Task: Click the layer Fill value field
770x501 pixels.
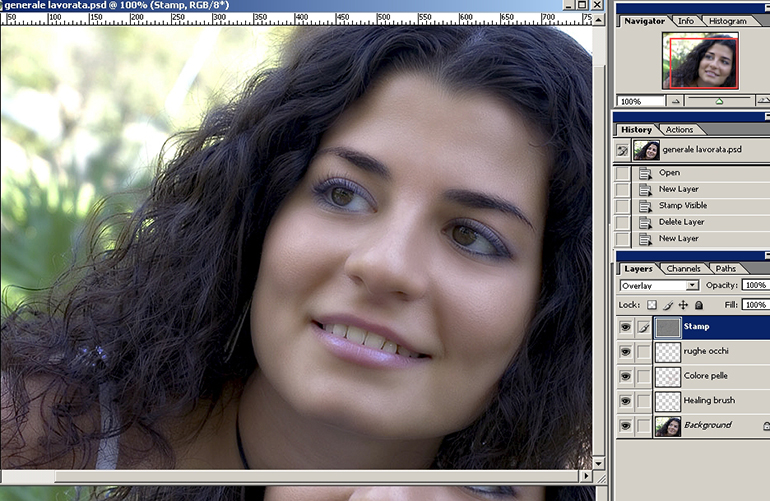Action: click(x=755, y=305)
